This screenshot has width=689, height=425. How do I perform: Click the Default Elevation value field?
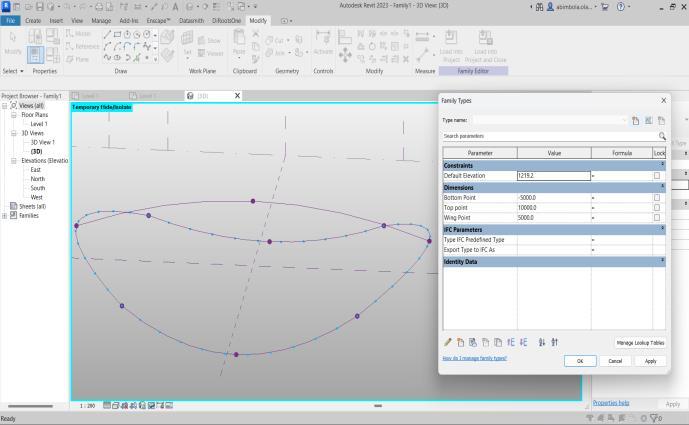[554, 175]
